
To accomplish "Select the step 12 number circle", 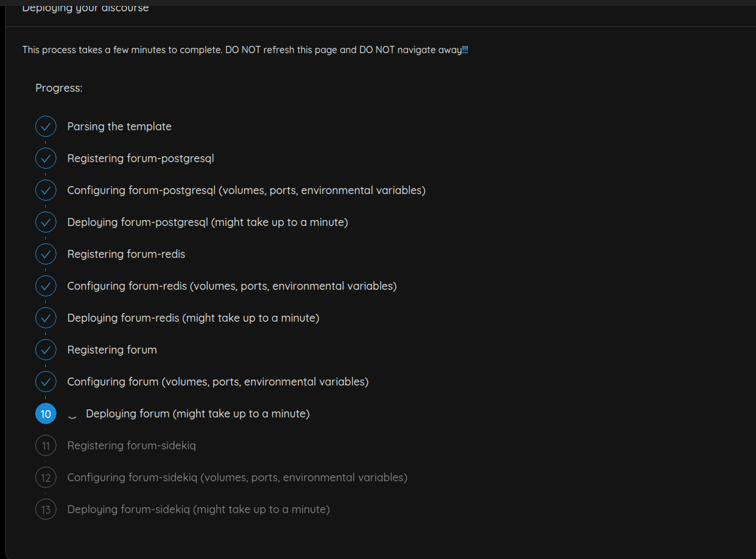I will [46, 477].
